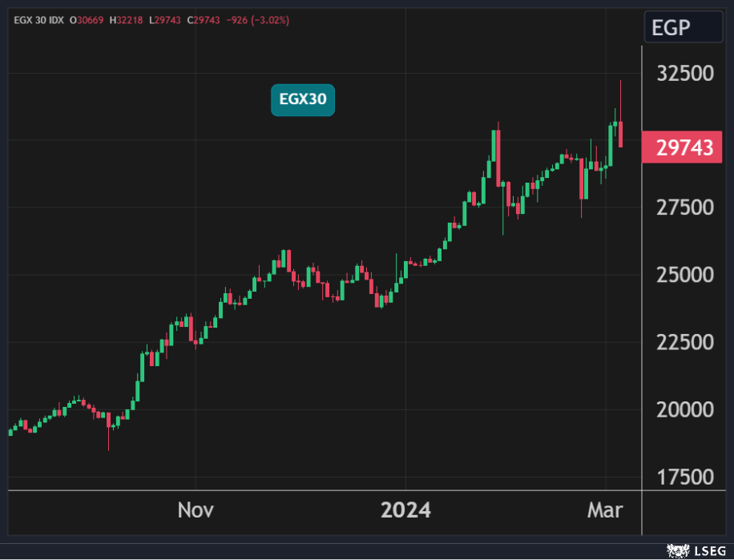Click the last red candle on the chart
Viewport: 734px width, 560px height.
coord(620,134)
